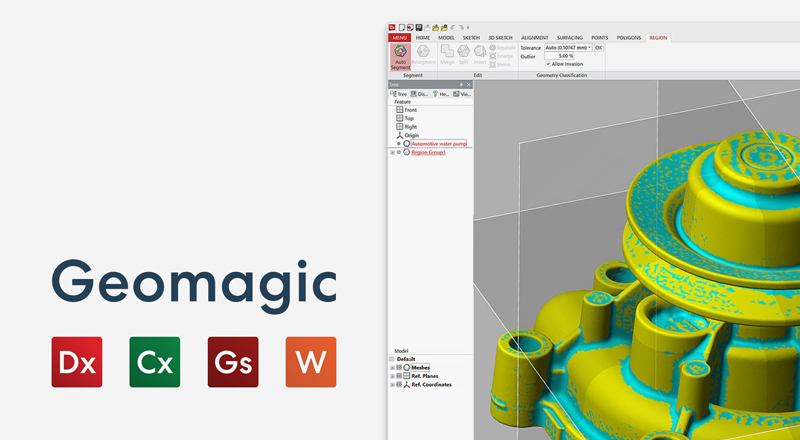The width and height of the screenshot is (800, 440).
Task: Redo the last undone action
Action: [462, 28]
